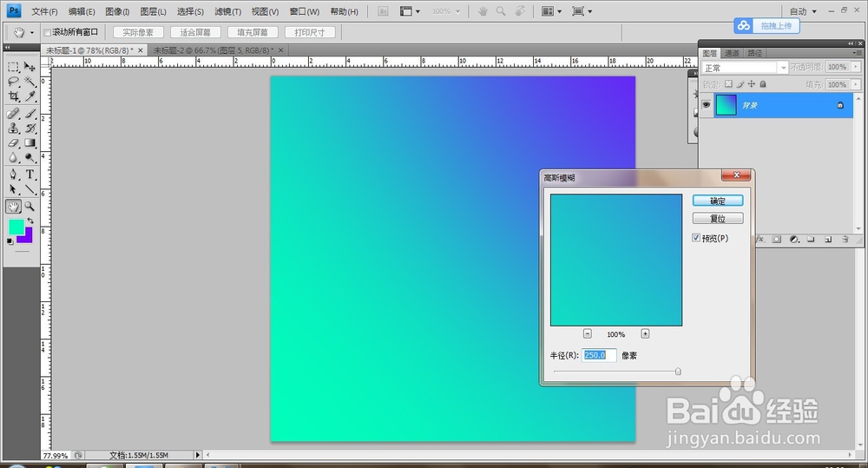The height and width of the screenshot is (468, 868).
Task: Select the Rectangular Marquee tool
Action: 13,67
